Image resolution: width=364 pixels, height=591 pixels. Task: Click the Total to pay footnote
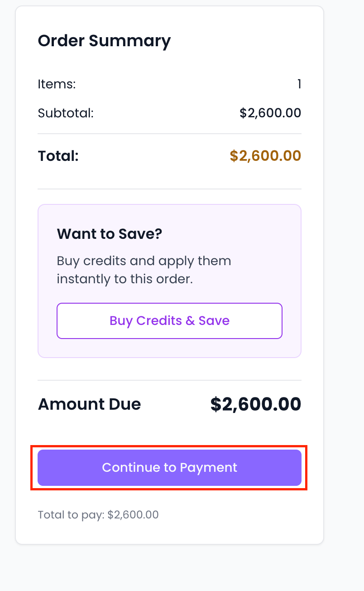coord(98,515)
